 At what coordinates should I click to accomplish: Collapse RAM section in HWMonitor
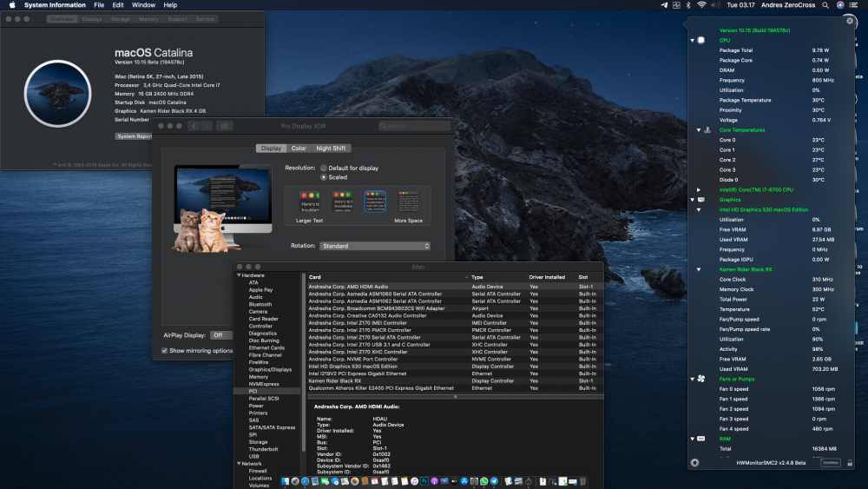pyautogui.click(x=693, y=439)
